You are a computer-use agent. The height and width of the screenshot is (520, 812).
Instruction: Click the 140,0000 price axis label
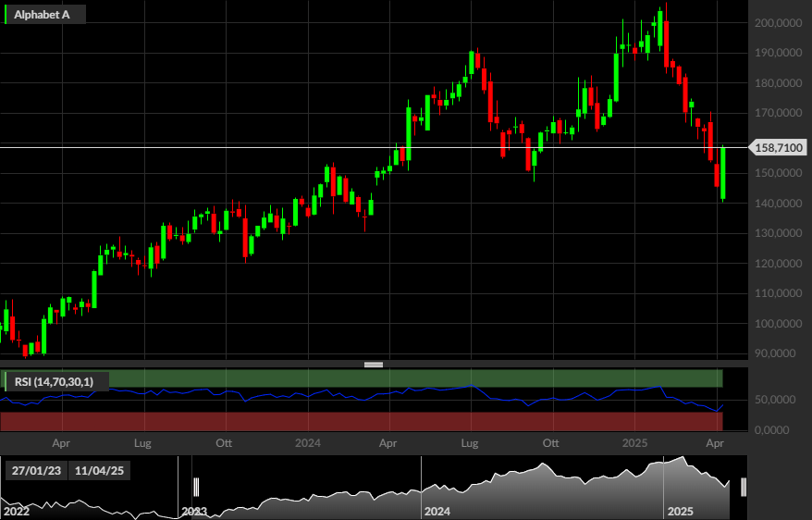[x=779, y=203]
